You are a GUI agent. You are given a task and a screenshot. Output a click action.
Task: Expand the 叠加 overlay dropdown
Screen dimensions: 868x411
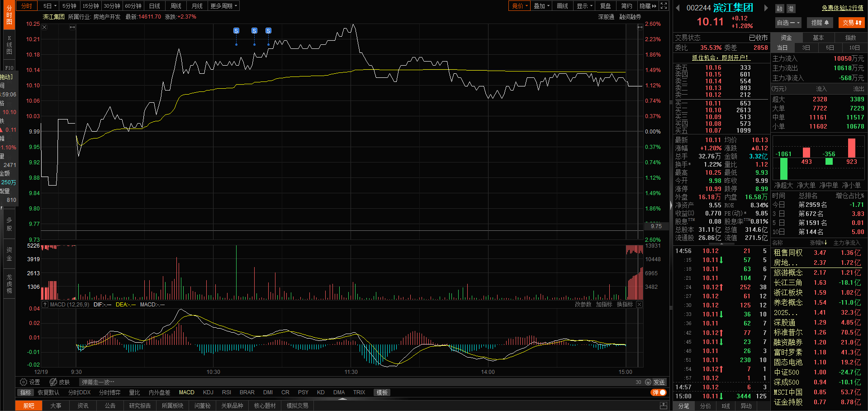(541, 6)
